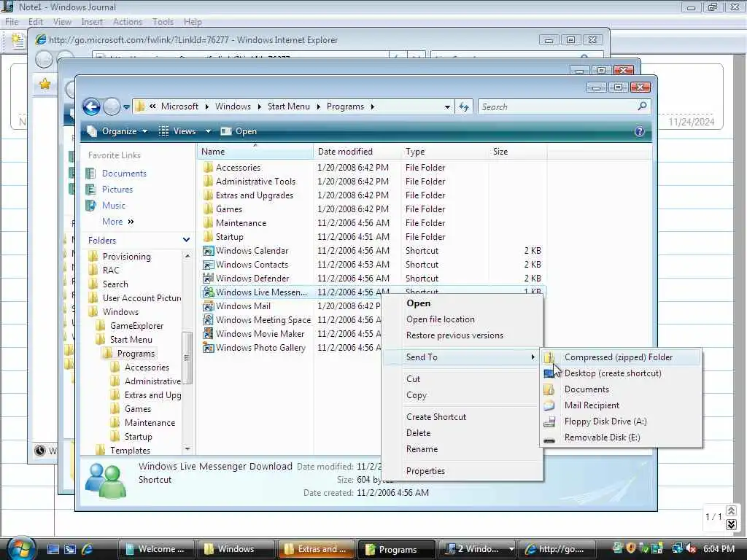Expand the More favorite links chevron
747x560 pixels.
pyautogui.click(x=131, y=222)
